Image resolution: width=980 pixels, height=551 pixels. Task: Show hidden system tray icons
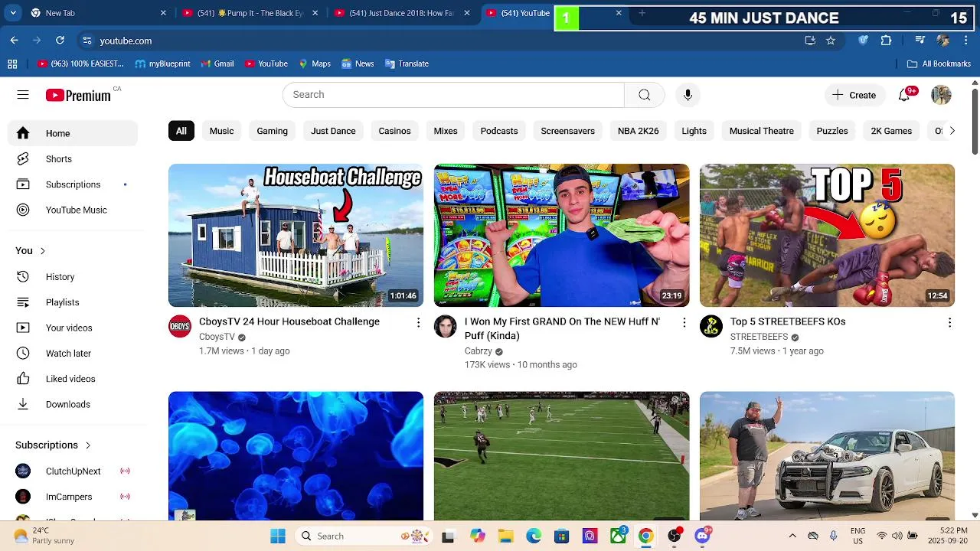(x=792, y=536)
